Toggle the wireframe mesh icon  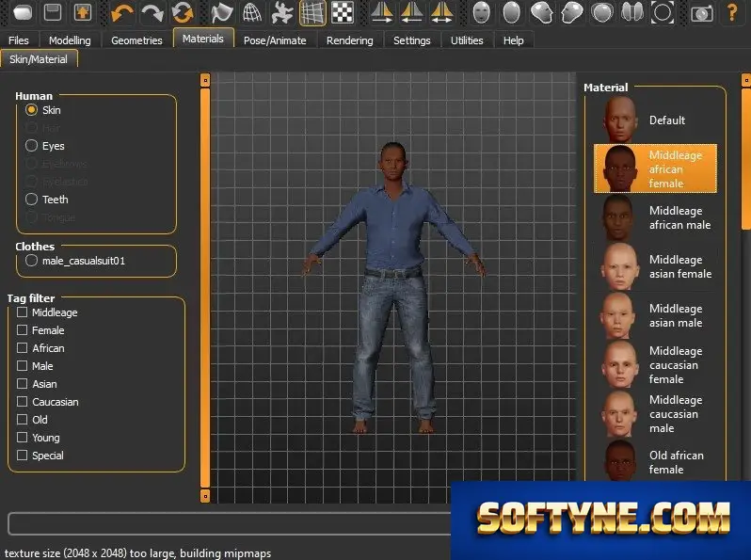(x=252, y=12)
